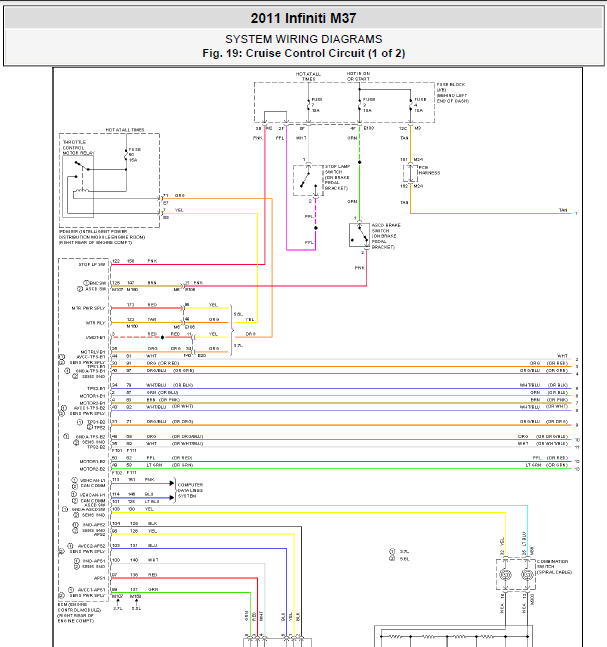Image resolution: width=607 pixels, height=647 pixels.
Task: Click the IPDM E/R power distribution module caption
Action: (x=102, y=237)
